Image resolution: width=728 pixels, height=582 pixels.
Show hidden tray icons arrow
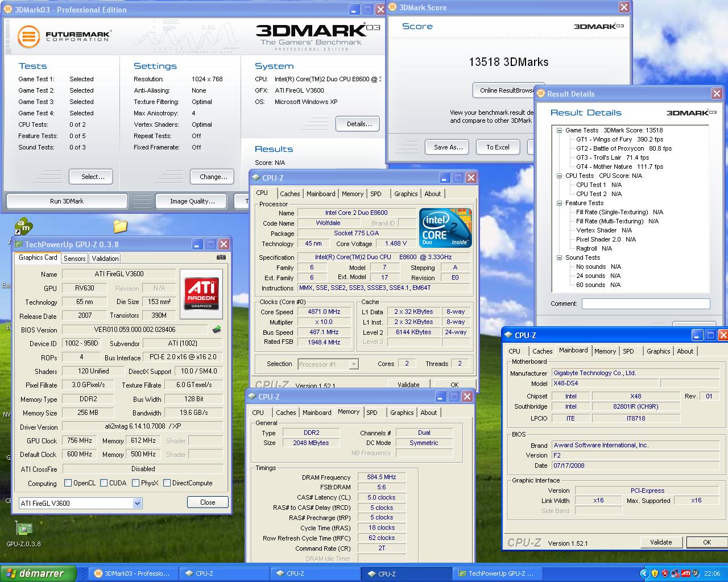point(644,573)
